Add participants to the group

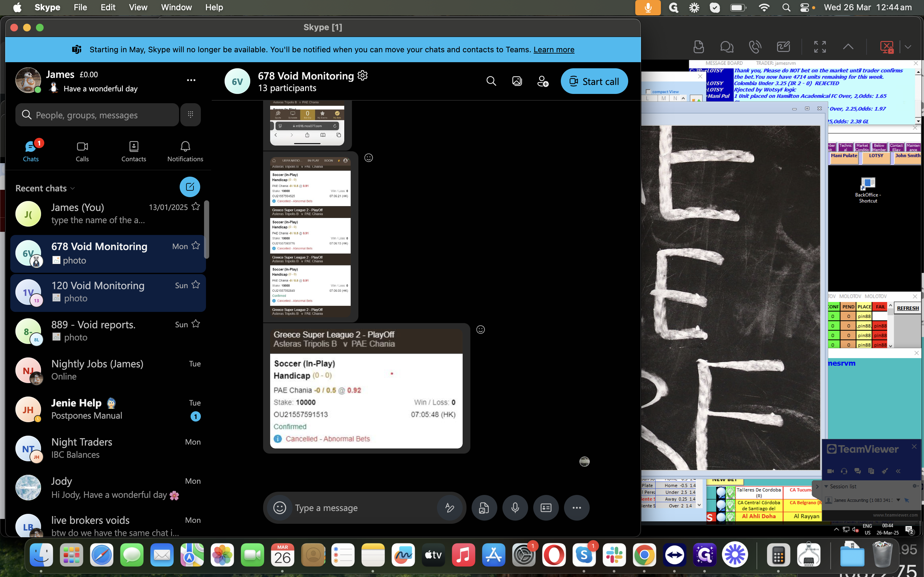[x=543, y=81]
